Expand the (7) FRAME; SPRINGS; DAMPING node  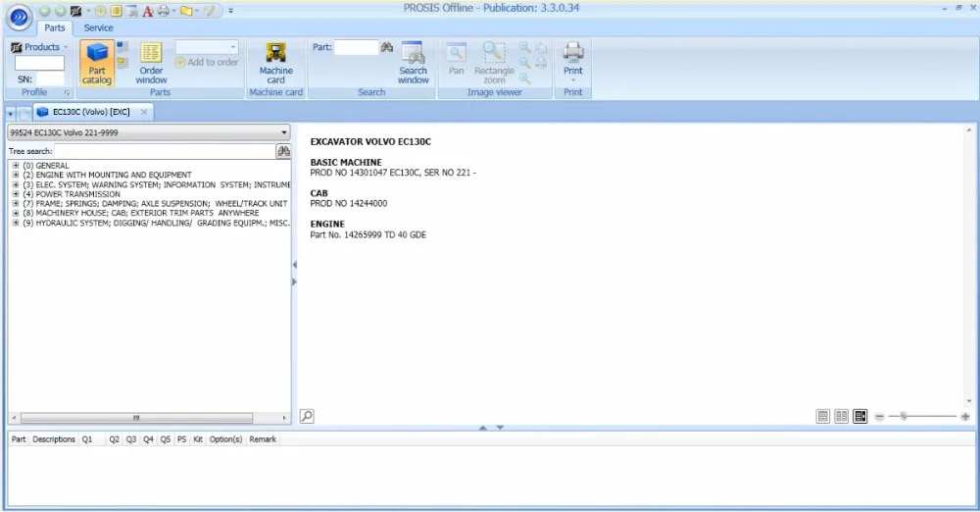(16, 203)
